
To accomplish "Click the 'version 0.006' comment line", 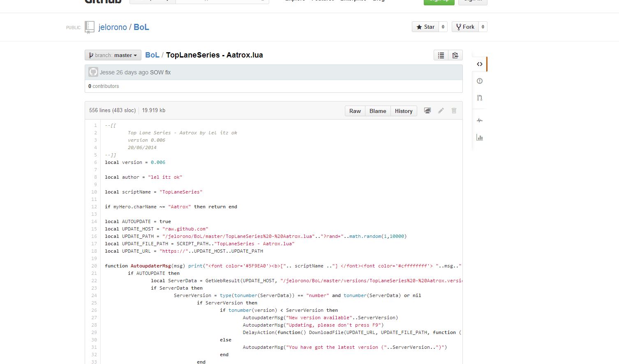I will coord(146,140).
